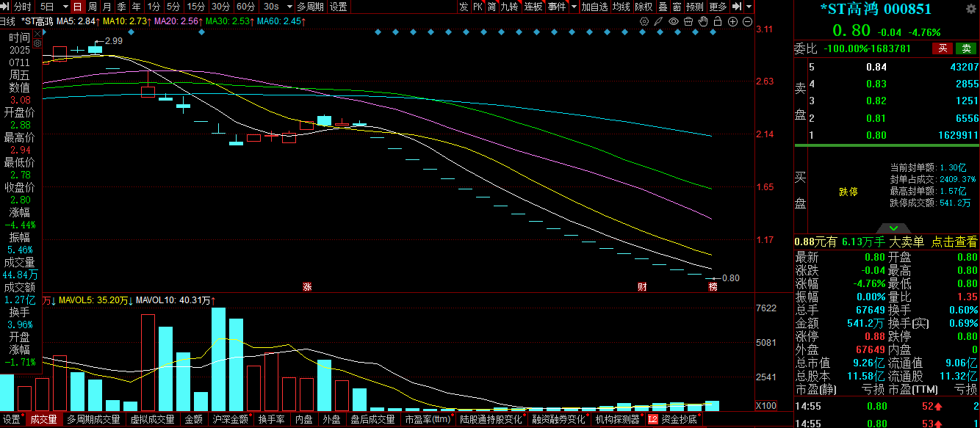Viewport: 980px width, 428px height.
Task: Select the 周 weekly period
Action: click(92, 7)
